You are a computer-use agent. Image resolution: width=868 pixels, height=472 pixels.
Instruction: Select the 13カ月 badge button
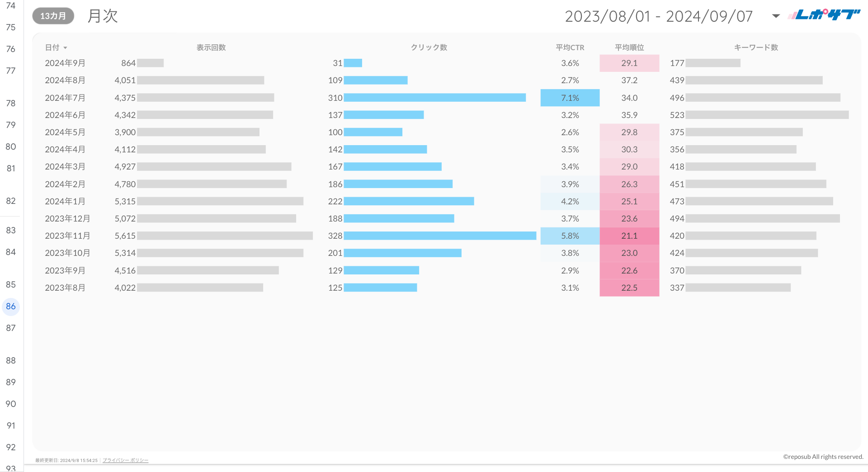53,16
